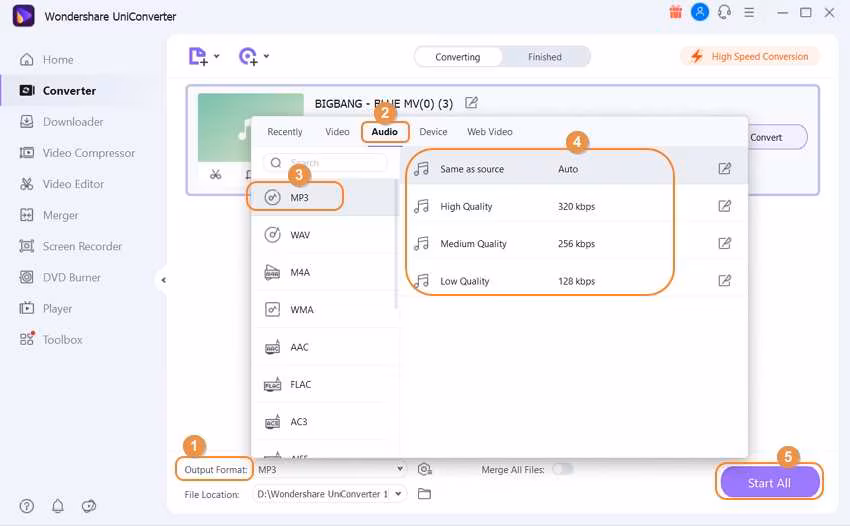Choose WAV audio format
The image size is (850, 526).
(x=324, y=235)
